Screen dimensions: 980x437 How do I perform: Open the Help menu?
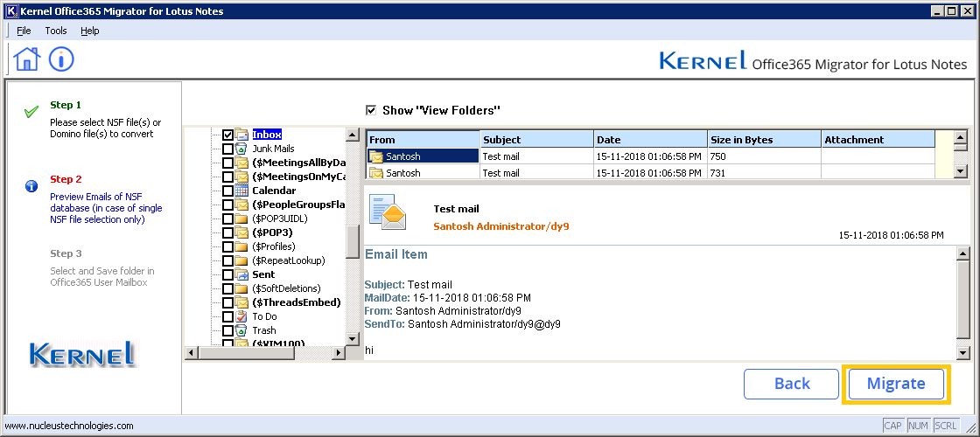[x=90, y=31]
